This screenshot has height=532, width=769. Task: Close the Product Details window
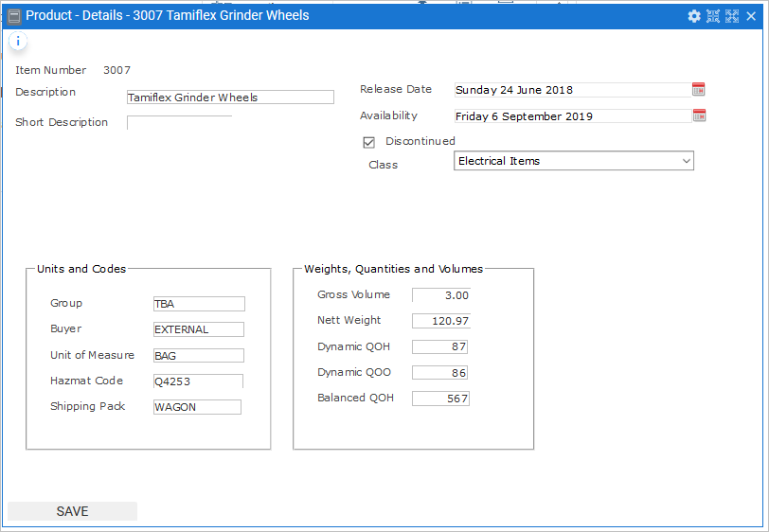pos(751,16)
